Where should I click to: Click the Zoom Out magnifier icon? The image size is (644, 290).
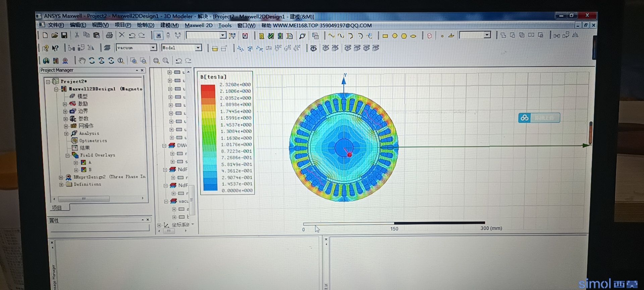tap(143, 61)
